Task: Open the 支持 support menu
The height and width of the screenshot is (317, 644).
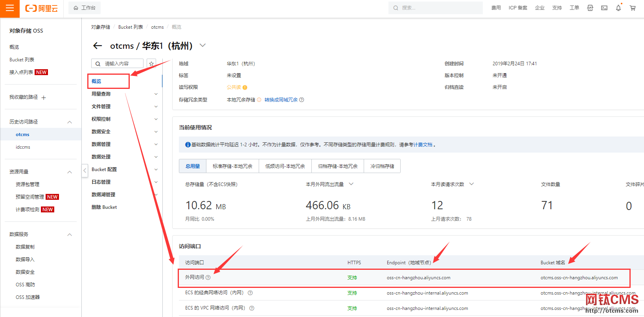Action: coord(557,8)
